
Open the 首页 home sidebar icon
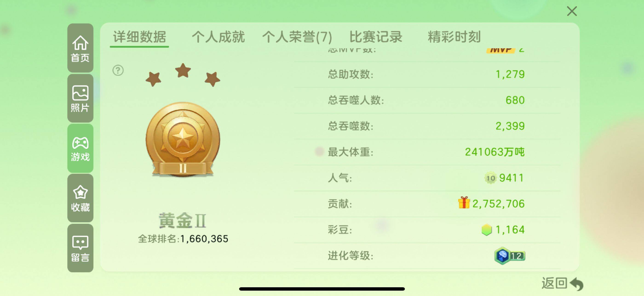tap(80, 48)
